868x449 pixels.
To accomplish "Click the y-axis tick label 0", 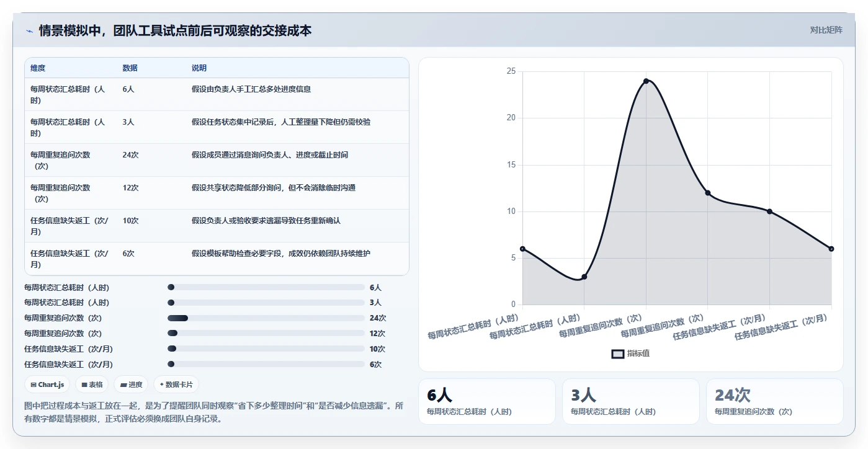I will click(x=513, y=305).
